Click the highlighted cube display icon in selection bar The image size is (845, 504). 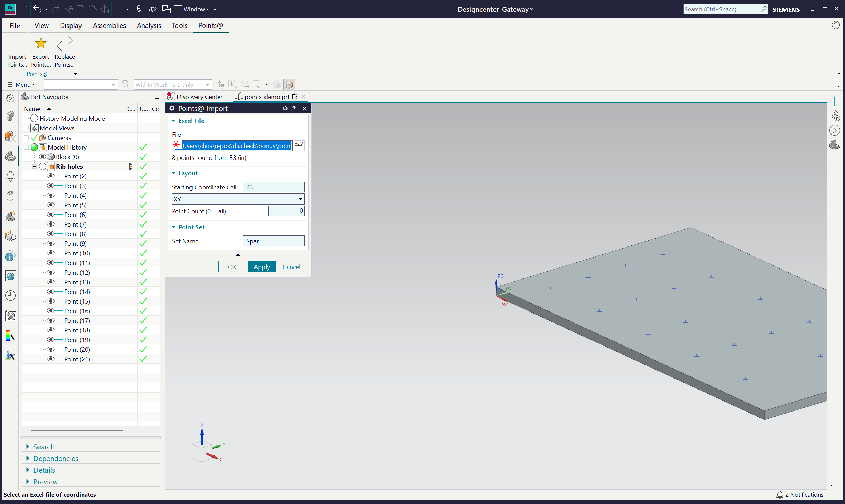click(x=289, y=84)
